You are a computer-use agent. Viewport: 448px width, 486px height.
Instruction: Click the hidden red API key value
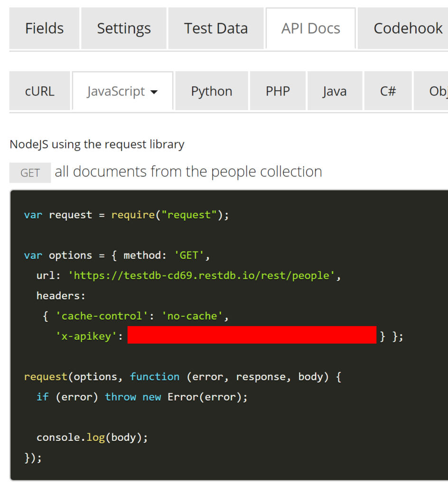click(252, 335)
